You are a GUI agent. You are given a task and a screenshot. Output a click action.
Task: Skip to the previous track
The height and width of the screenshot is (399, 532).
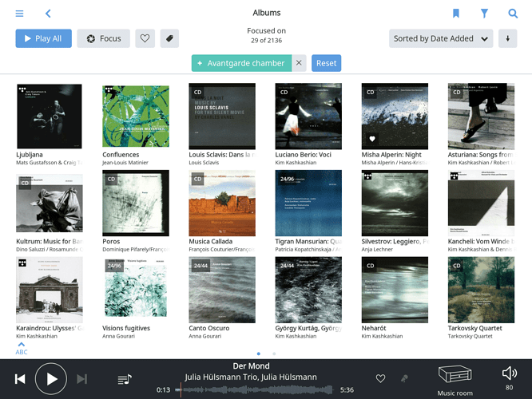point(20,379)
